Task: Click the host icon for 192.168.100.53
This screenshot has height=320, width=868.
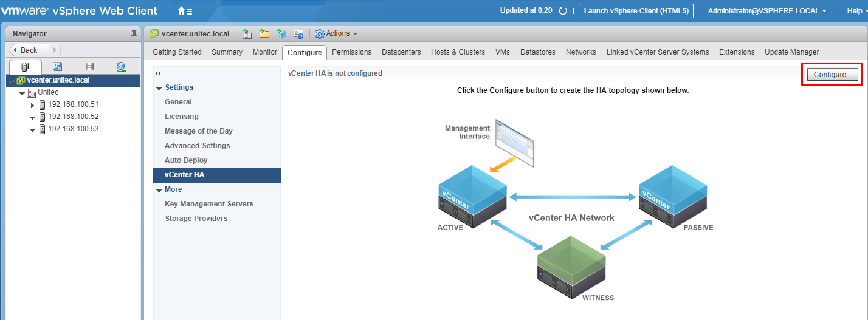Action: (42, 129)
